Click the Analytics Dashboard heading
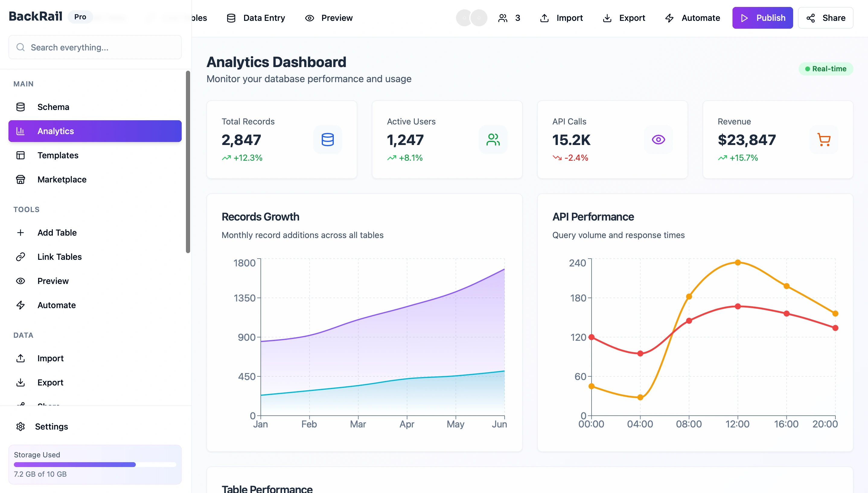The image size is (868, 493). coord(276,62)
